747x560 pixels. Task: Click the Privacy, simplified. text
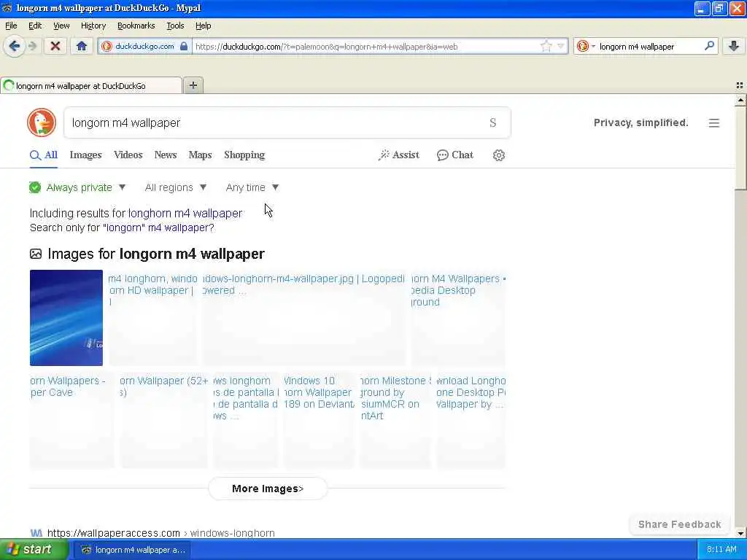[x=640, y=122]
